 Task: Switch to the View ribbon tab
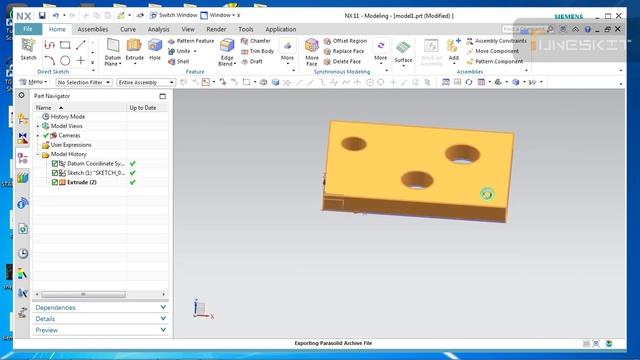click(x=188, y=29)
